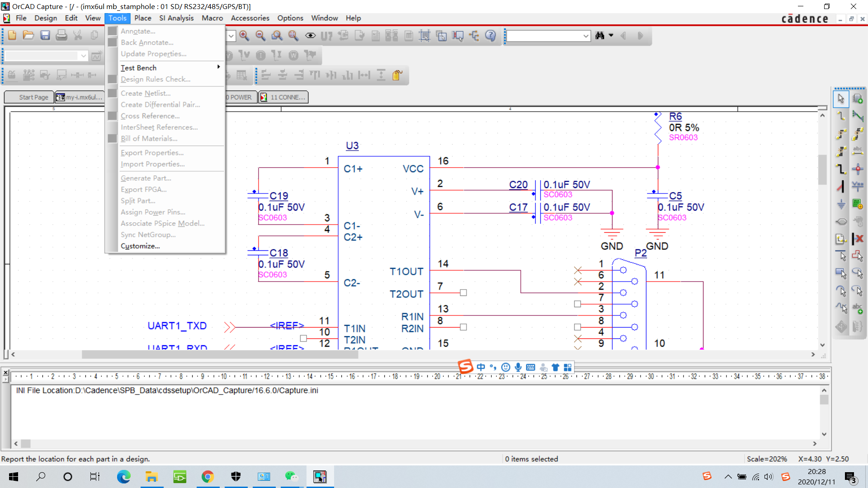Image resolution: width=868 pixels, height=488 pixels.
Task: Select the Place Ground symbol tool
Action: pos(841,204)
